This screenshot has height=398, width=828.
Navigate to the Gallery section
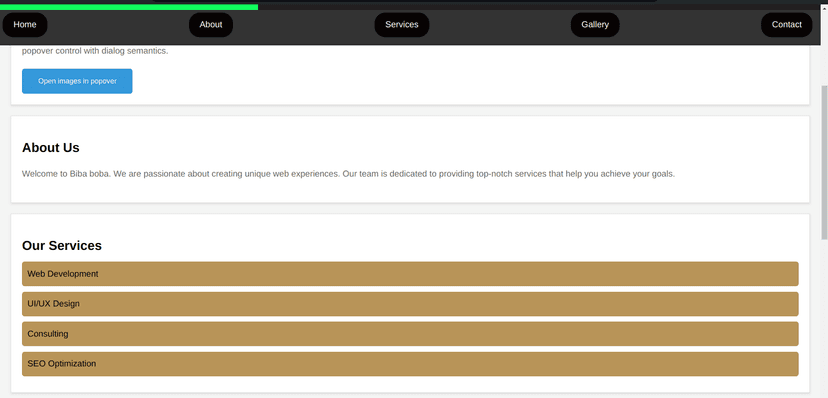pyautogui.click(x=595, y=25)
